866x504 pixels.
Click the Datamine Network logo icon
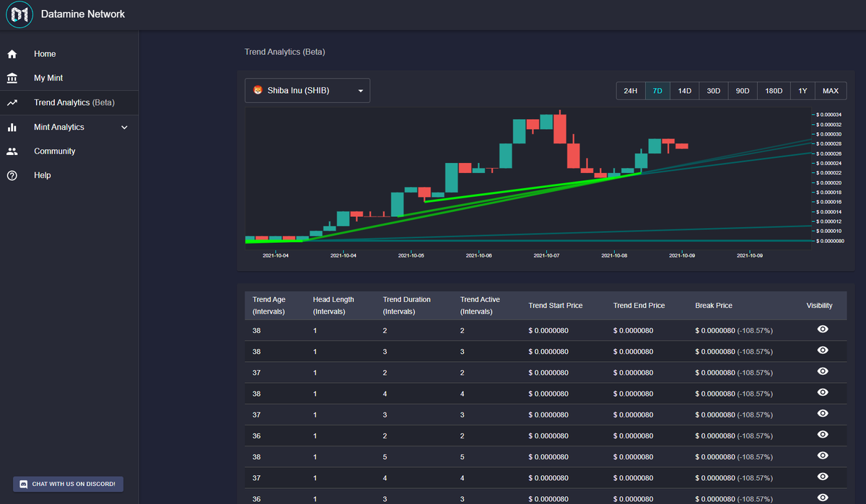click(x=20, y=14)
